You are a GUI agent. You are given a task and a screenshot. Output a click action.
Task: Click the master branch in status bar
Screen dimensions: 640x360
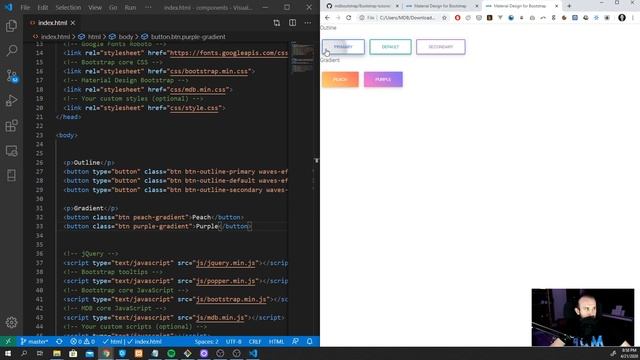[34, 342]
